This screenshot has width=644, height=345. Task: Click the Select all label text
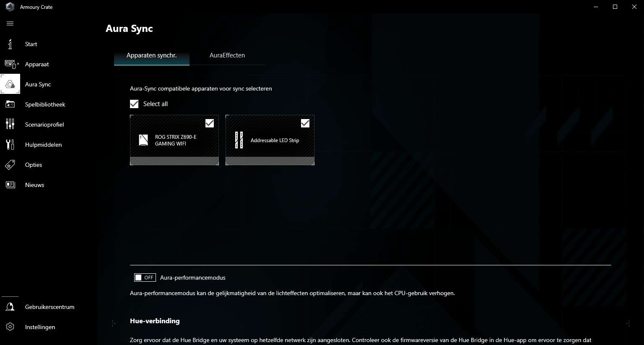click(156, 104)
